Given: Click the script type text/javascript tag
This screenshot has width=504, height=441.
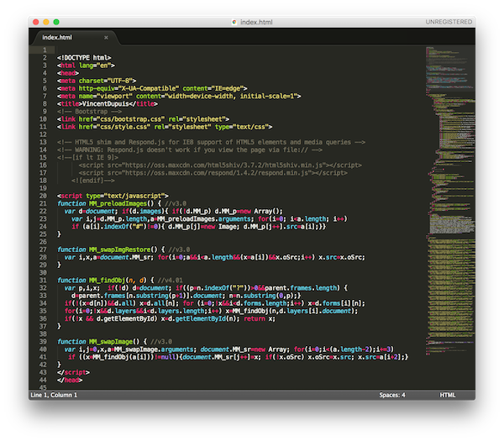Looking at the screenshot, I should click(x=113, y=196).
